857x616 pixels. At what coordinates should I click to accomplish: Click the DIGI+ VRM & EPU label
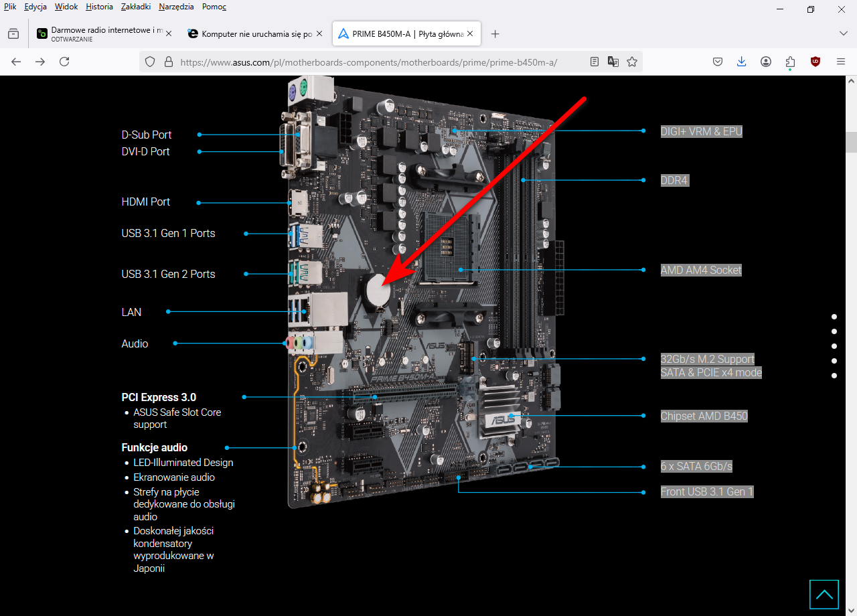[702, 132]
